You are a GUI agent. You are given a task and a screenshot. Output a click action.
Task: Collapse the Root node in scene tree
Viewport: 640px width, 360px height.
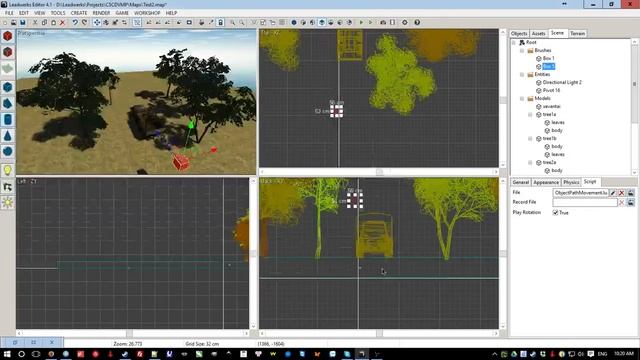(x=514, y=42)
